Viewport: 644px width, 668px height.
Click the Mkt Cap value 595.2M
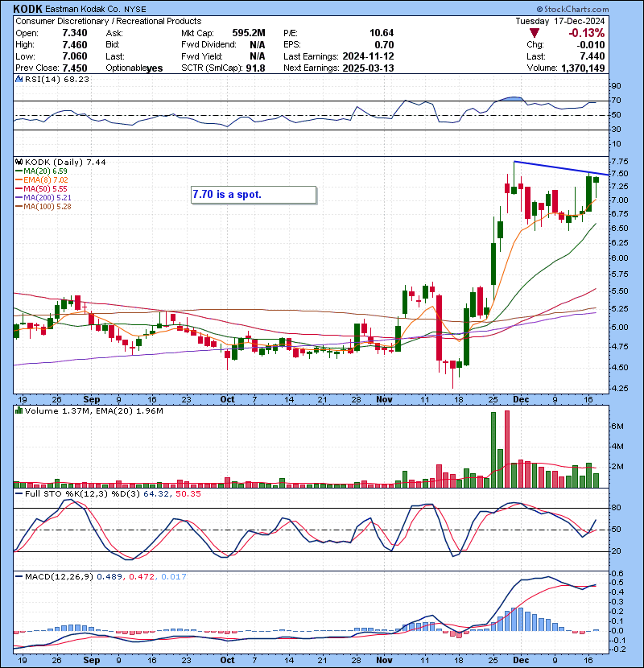click(249, 33)
